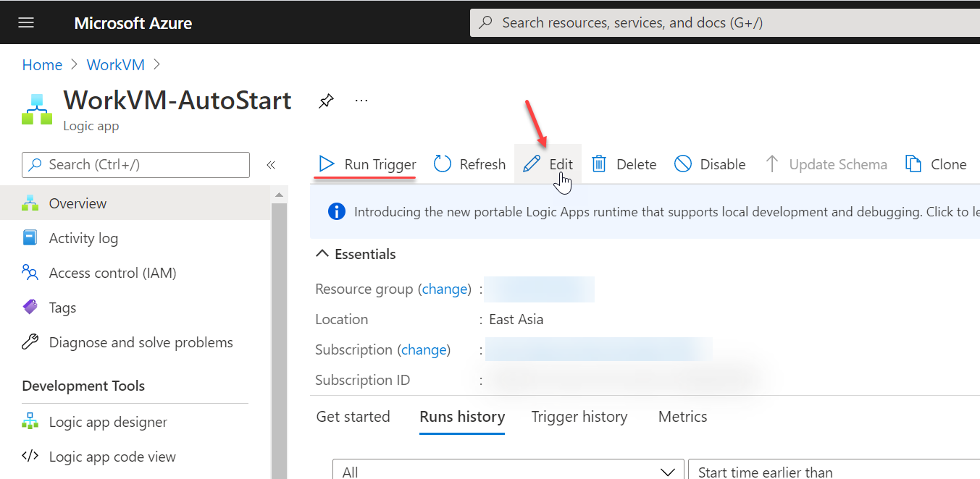The image size is (980, 479).
Task: Click the code view brackets icon
Action: coord(30,457)
